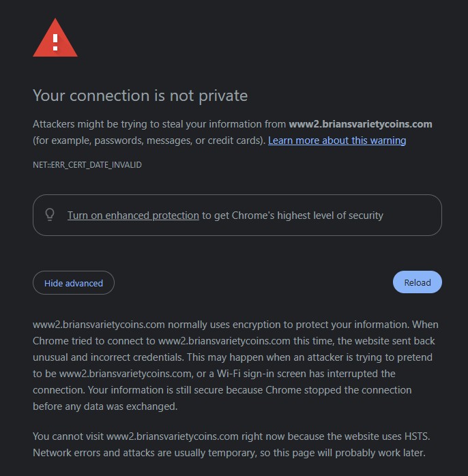Click the text 'to get Chrome's highest level of security'
This screenshot has width=468, height=476.
click(293, 215)
